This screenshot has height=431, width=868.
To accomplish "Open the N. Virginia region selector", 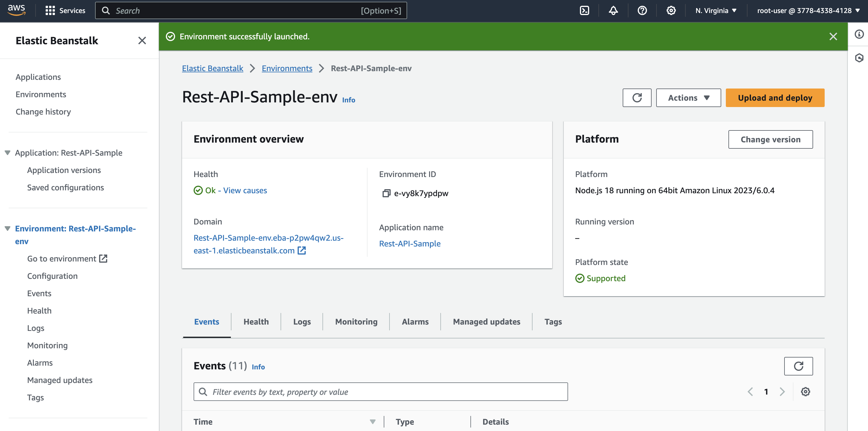I will pyautogui.click(x=716, y=11).
